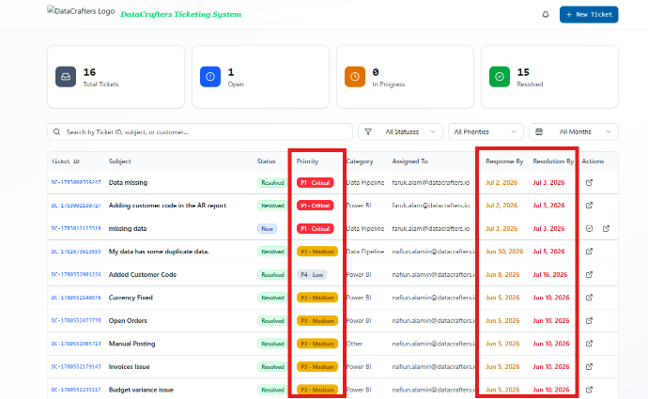
Task: Click the subject 'Currency Fixed'
Action: [x=131, y=297]
